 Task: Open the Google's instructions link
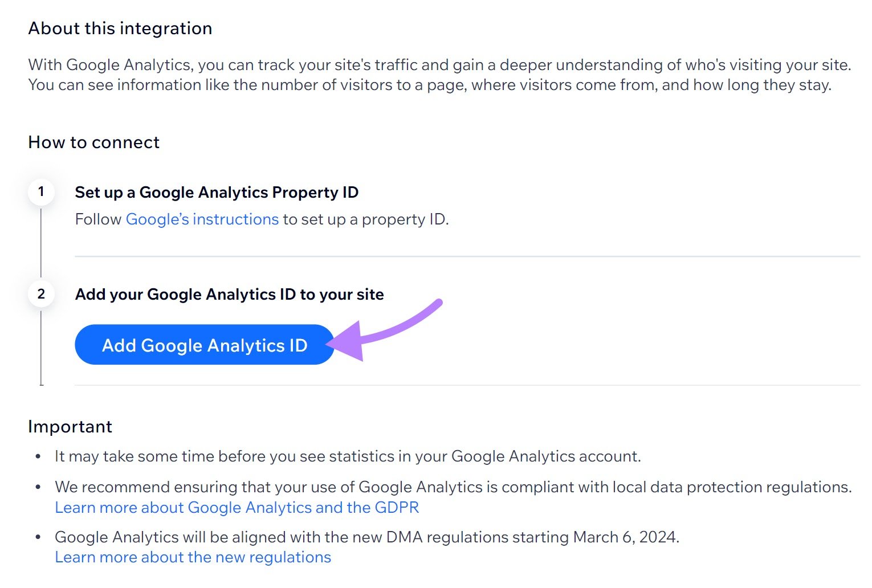click(202, 219)
